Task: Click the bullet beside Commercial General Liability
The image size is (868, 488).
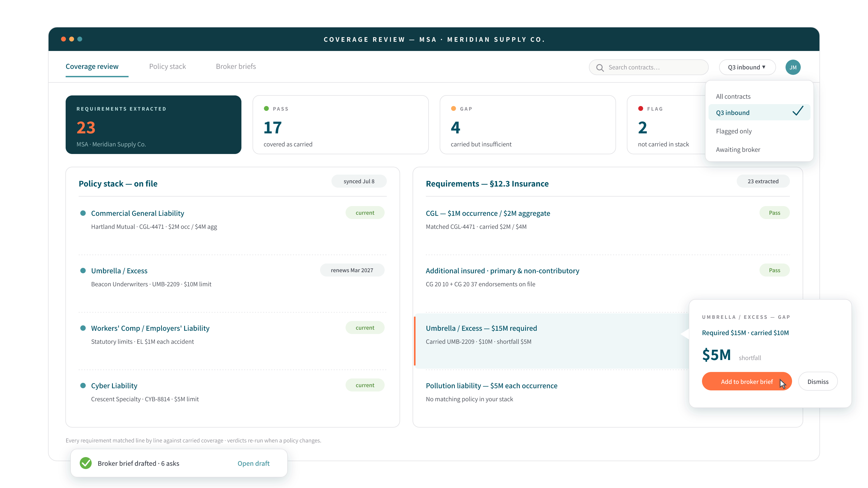Action: point(83,213)
